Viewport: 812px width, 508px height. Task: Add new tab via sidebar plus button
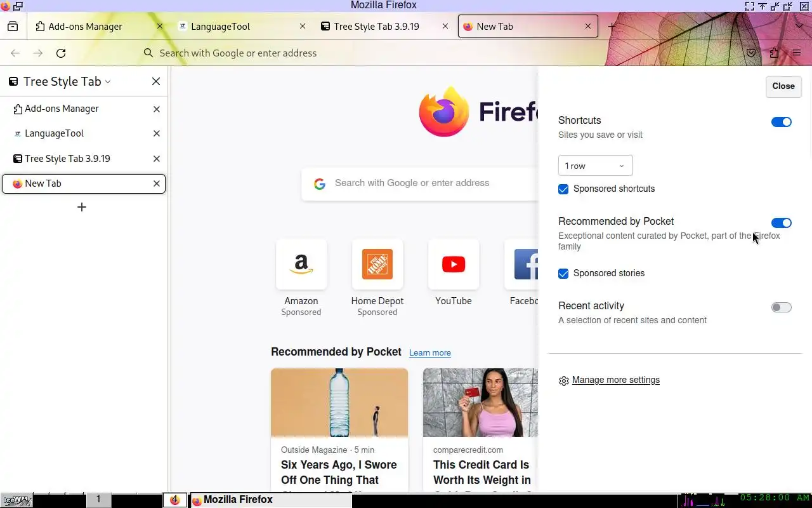pyautogui.click(x=82, y=207)
